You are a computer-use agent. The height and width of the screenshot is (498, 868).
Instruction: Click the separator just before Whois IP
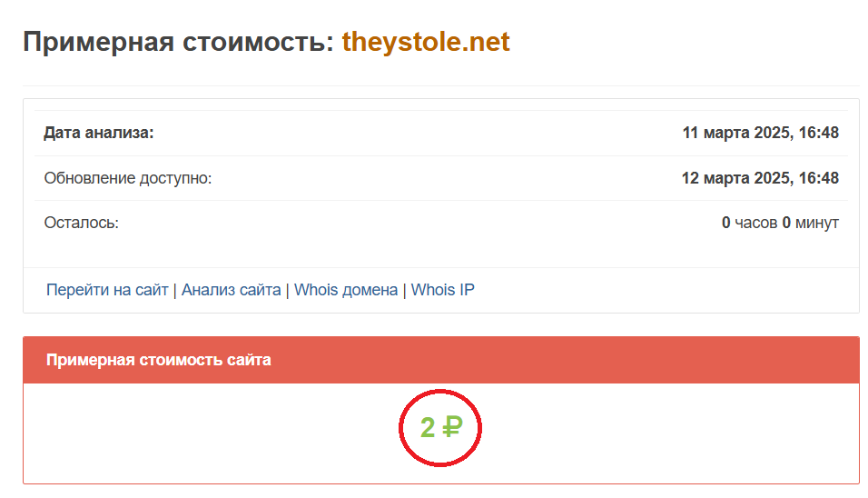coord(405,291)
